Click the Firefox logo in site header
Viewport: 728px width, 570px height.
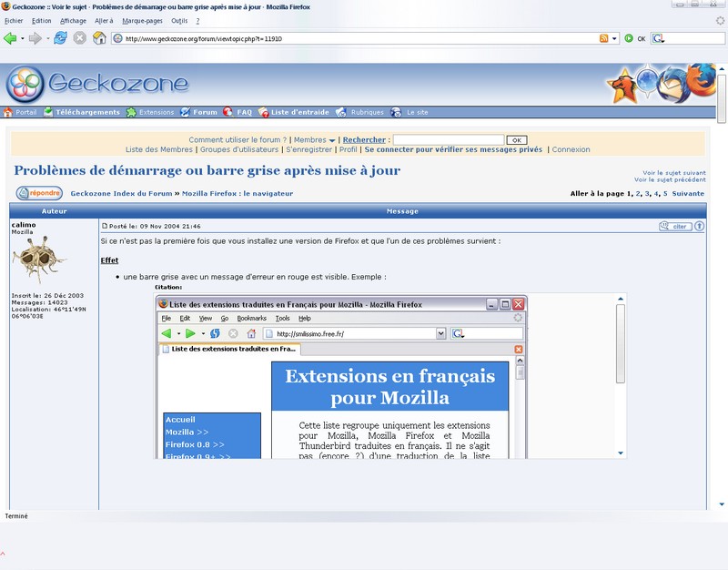tap(700, 79)
